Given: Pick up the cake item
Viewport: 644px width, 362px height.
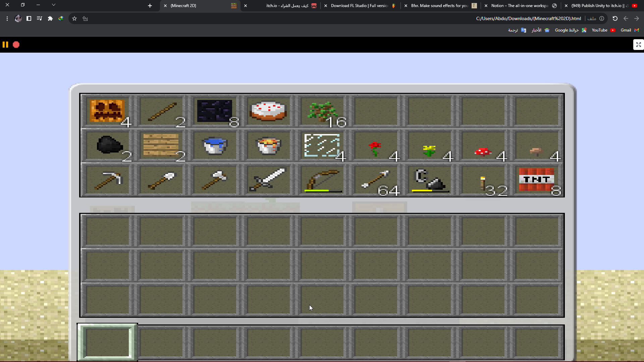Looking at the screenshot, I should point(268,111).
